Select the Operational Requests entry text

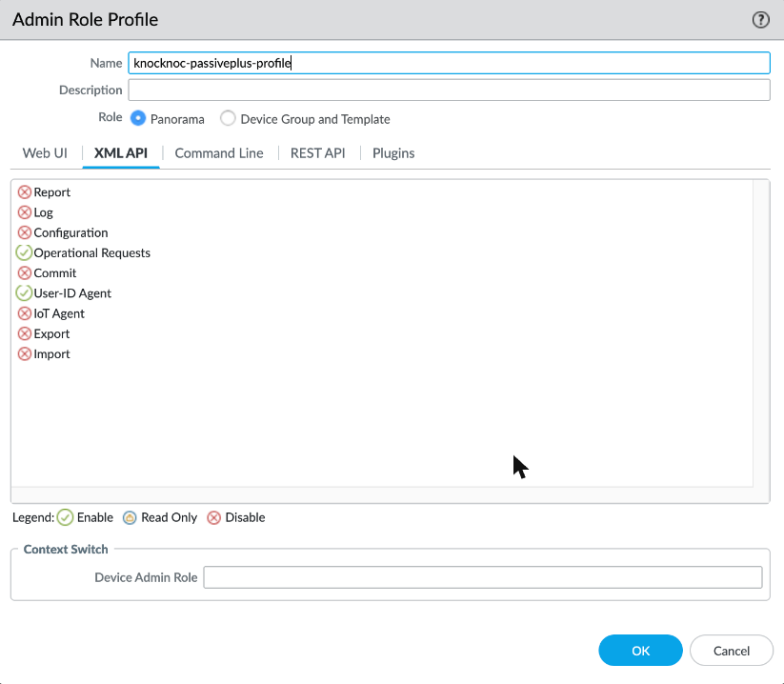point(92,253)
